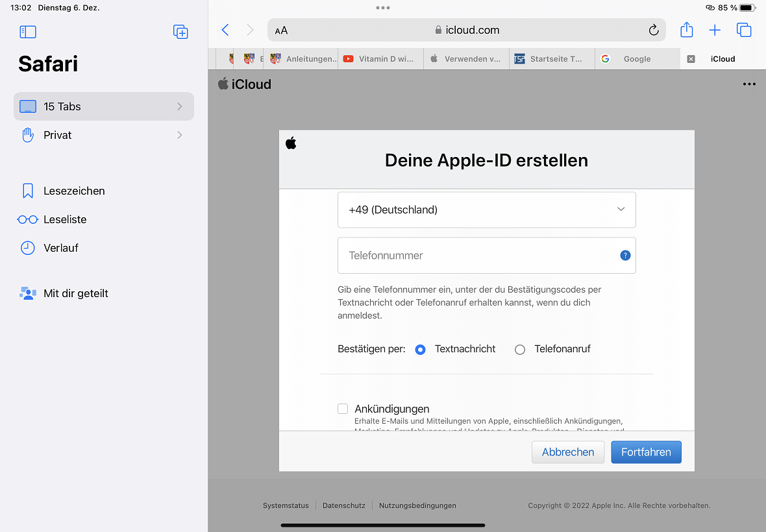Tap the new tab group icon in sidebar
The image size is (766, 532).
[x=180, y=32]
